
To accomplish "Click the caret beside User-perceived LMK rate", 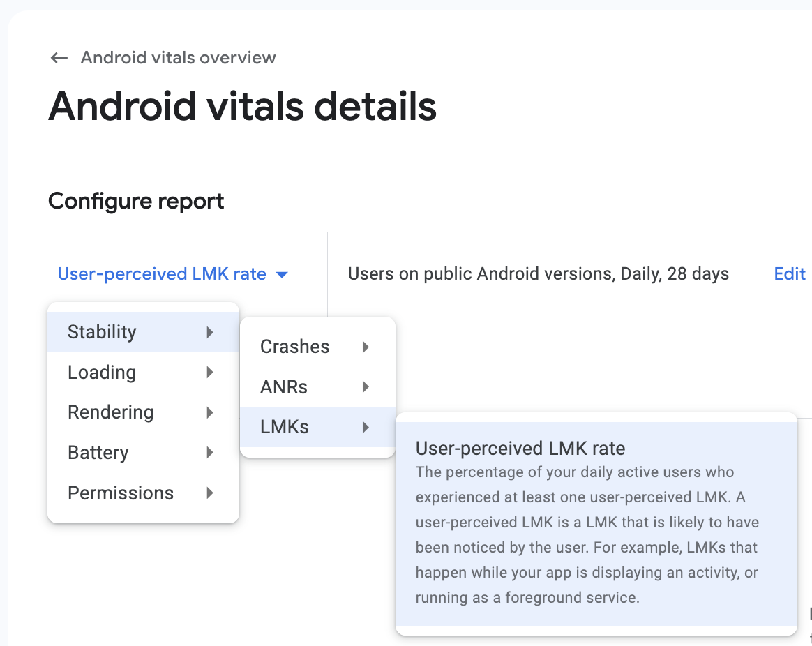I will [281, 274].
